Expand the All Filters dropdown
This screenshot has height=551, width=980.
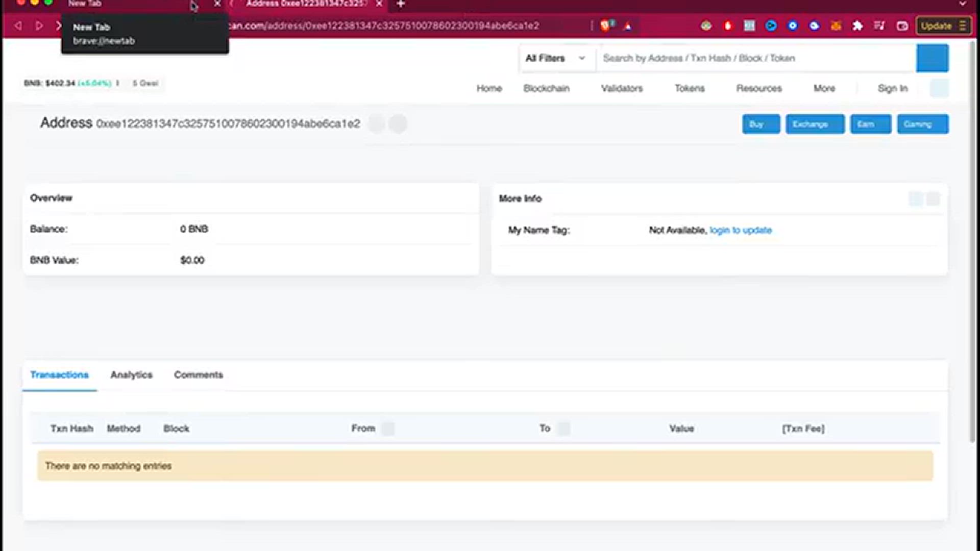[x=556, y=58]
